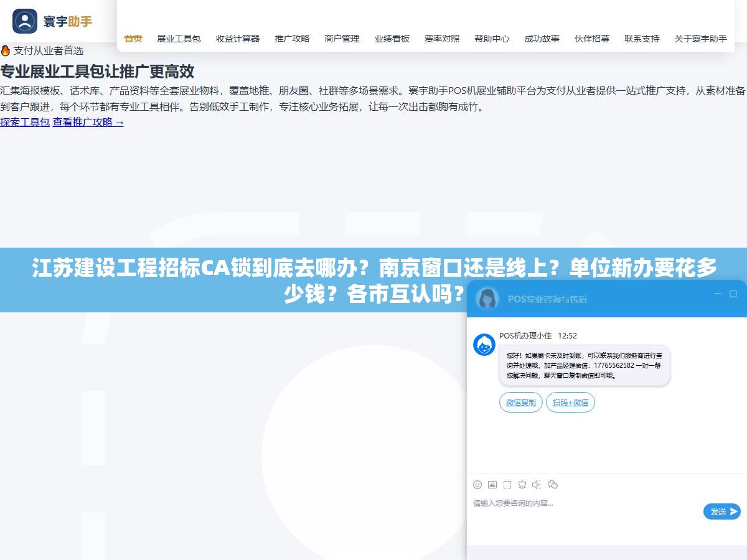Viewport: 747px width, 560px height.
Task: Click the image upload icon in chat
Action: click(x=492, y=485)
